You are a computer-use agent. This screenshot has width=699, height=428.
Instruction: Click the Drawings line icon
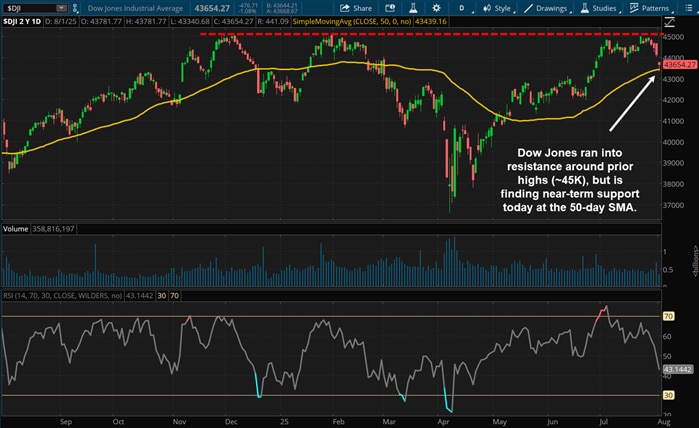(x=529, y=8)
